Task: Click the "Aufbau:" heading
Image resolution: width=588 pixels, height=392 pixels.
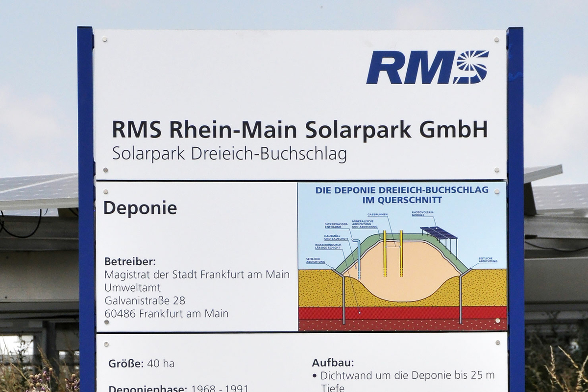Action: pos(333,363)
